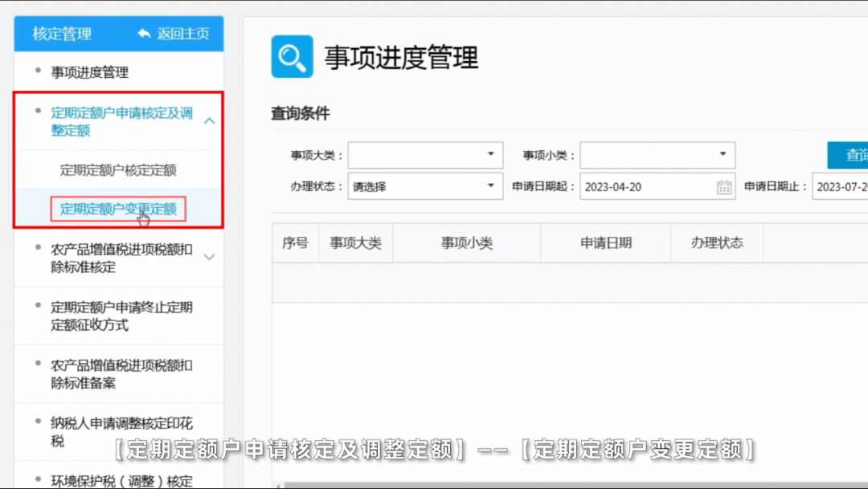
Task: Open the 事项小类 dropdown
Action: pos(657,155)
